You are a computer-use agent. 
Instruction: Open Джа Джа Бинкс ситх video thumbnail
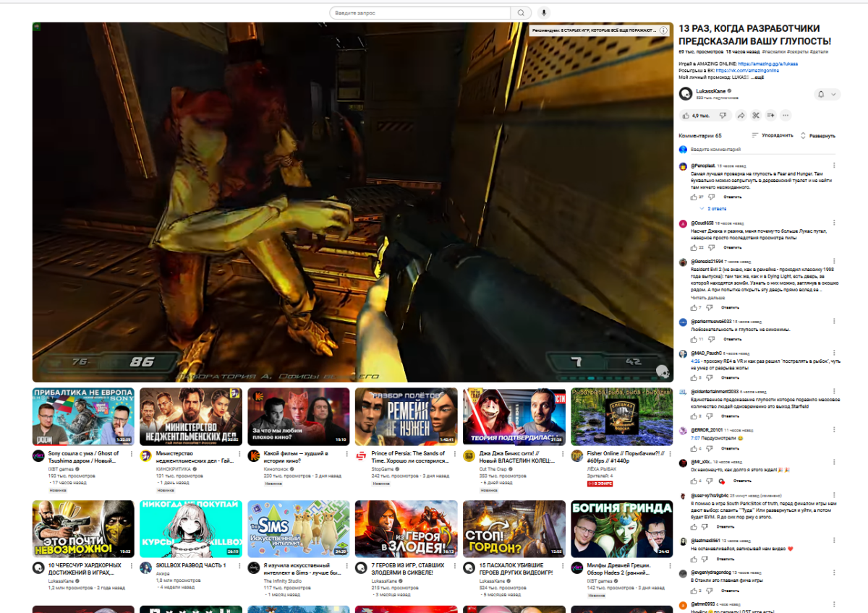(514, 416)
